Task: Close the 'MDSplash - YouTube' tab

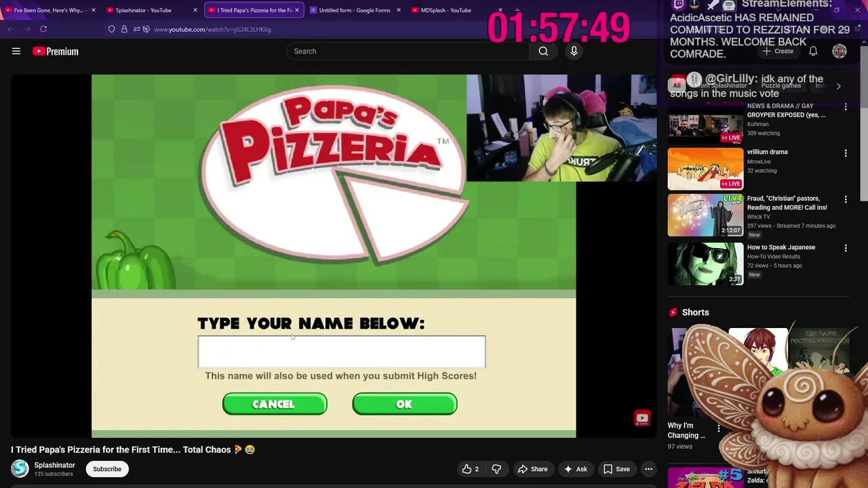Action: 500,10
